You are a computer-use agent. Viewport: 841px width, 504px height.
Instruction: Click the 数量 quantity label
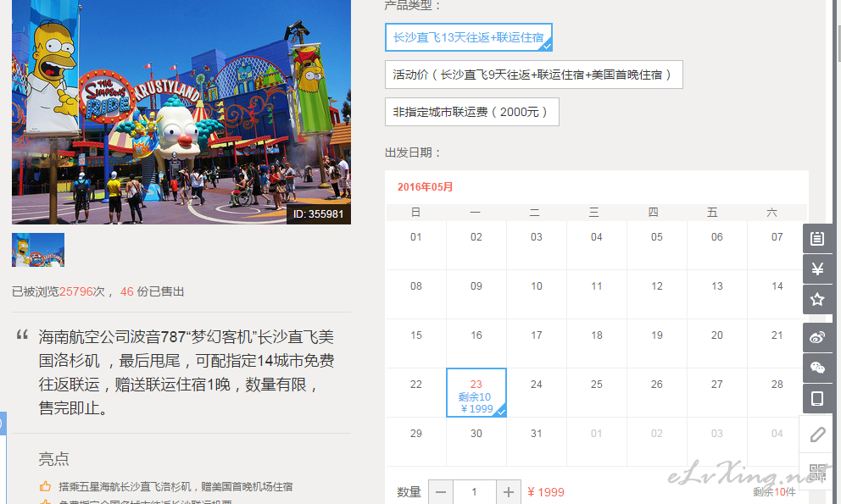tap(409, 492)
